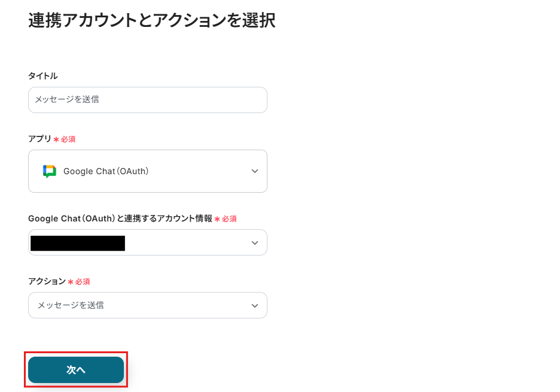The image size is (560, 392).
Task: Click the Google Chat (OAuth) text in the app selector
Action: (106, 171)
